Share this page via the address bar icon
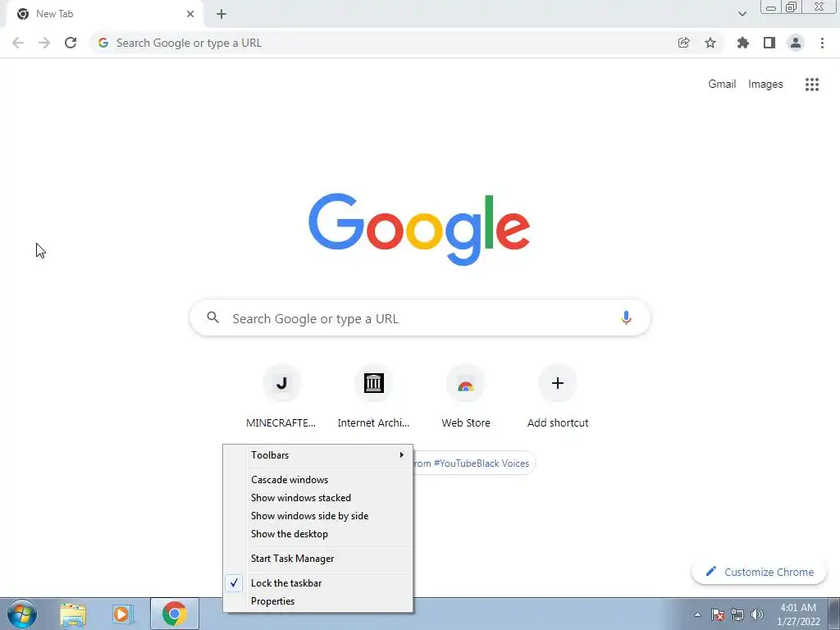The image size is (840, 630). [x=683, y=43]
